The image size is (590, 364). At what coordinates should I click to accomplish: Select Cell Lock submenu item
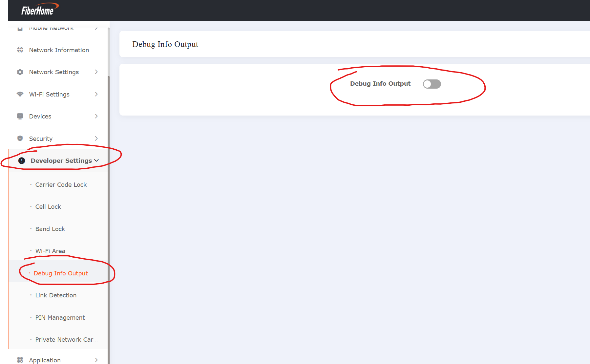click(48, 206)
